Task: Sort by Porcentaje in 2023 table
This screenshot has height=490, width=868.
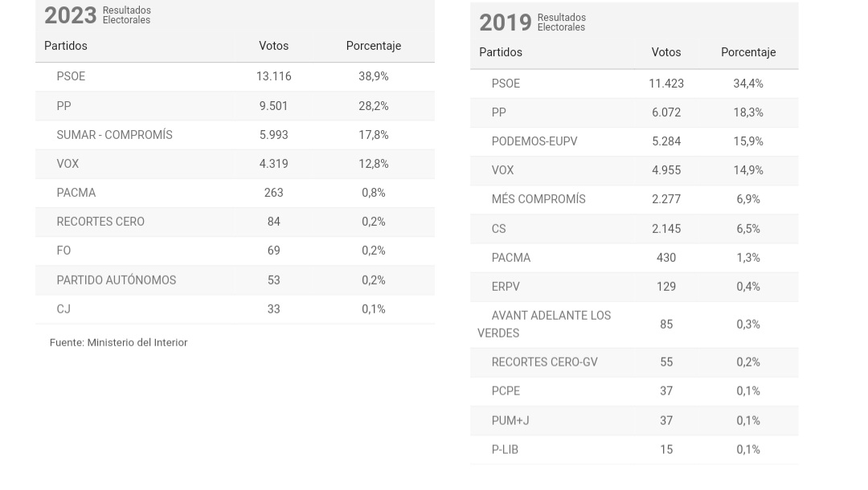Action: 373,46
